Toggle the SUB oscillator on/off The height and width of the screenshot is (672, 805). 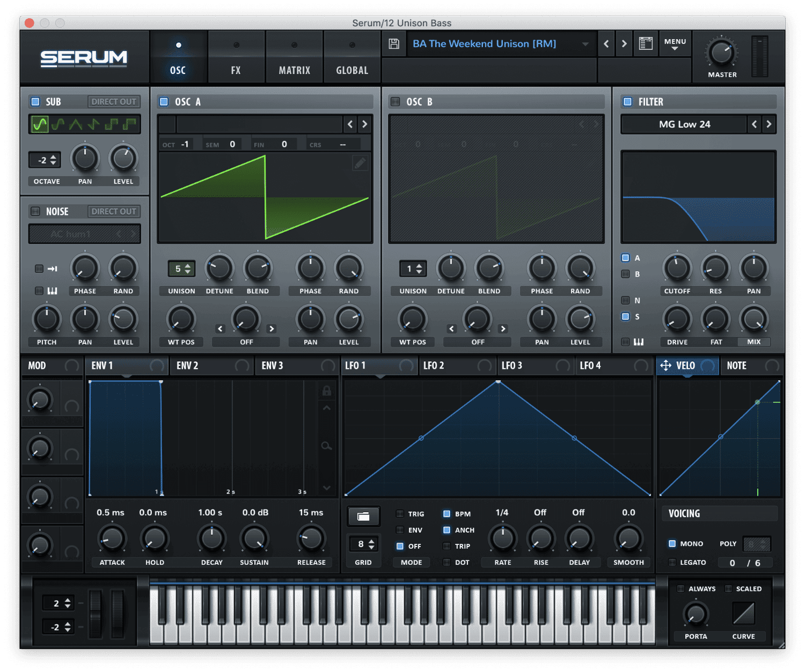pos(35,101)
